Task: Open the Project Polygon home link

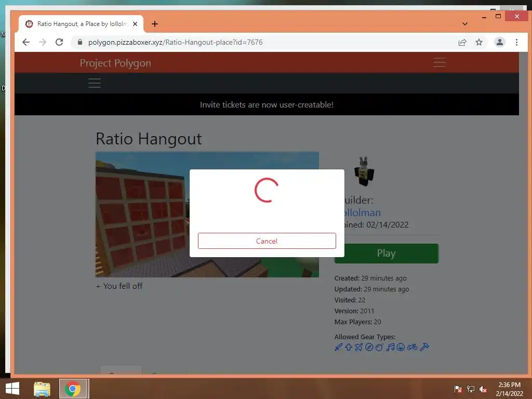Action: coord(115,63)
